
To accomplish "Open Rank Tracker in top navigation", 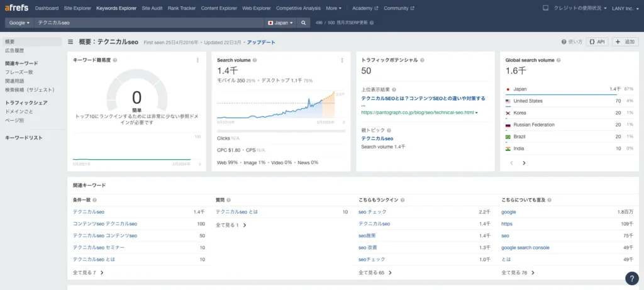I will [x=182, y=8].
